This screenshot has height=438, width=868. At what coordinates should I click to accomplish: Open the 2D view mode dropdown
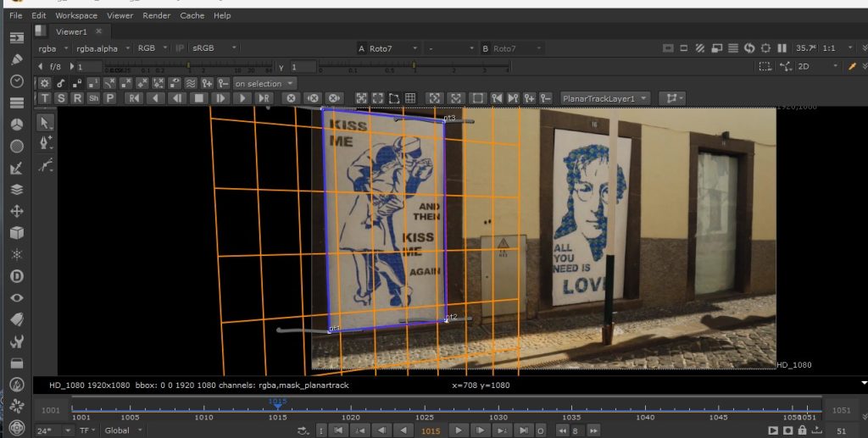tap(818, 66)
